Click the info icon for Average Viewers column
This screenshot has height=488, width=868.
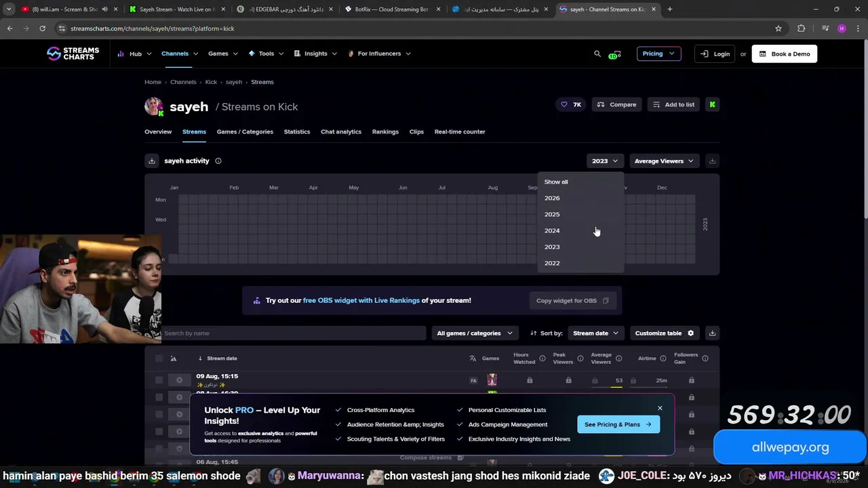pyautogui.click(x=618, y=359)
